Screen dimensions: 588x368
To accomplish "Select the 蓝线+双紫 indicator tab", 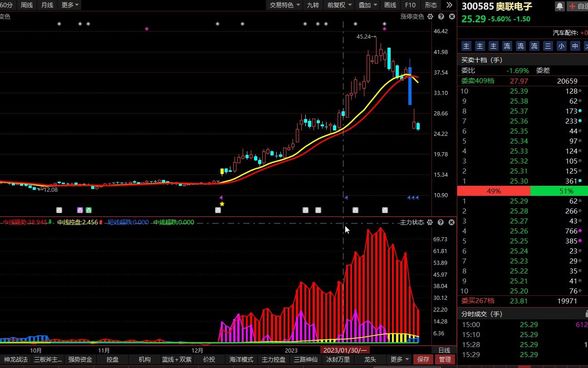I will (177, 359).
